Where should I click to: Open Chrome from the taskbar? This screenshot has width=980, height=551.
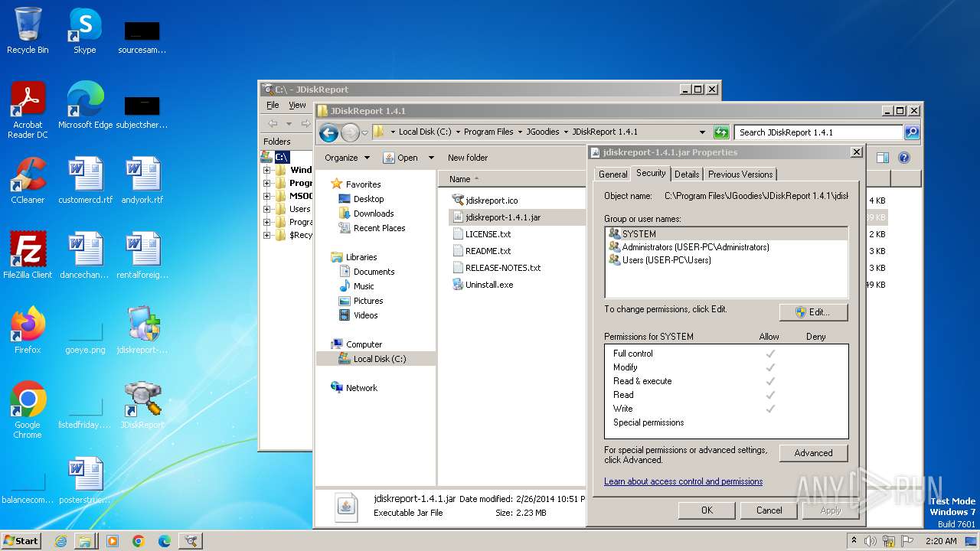[139, 541]
